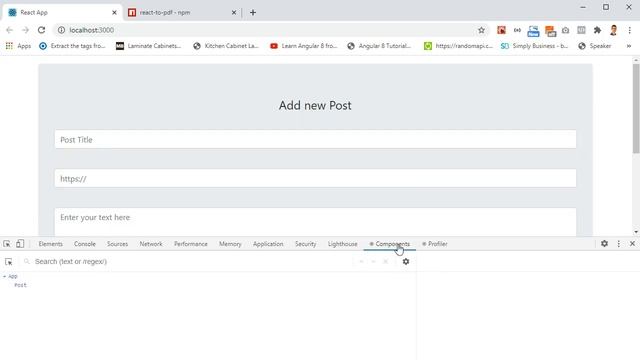Screen dimensions: 640x360
Task: Close the React App tab
Action: [114, 13]
